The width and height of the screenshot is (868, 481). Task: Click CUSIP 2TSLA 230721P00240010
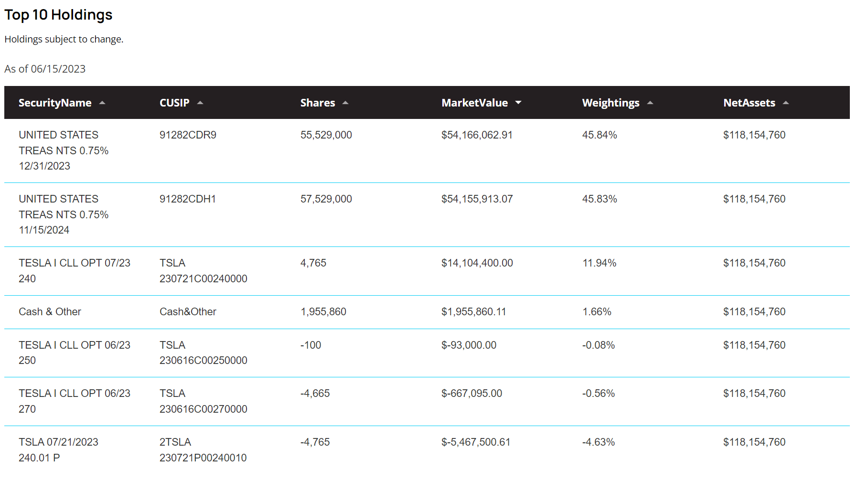(203, 450)
